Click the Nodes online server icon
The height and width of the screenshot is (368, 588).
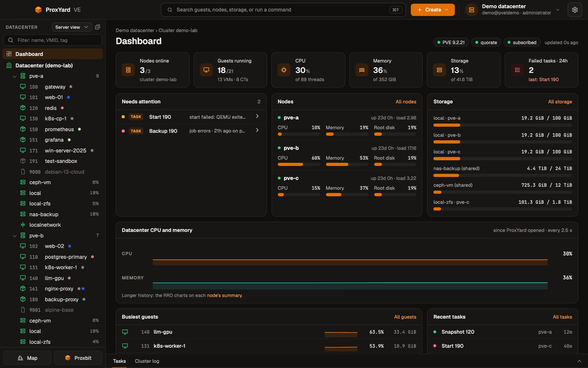click(x=128, y=70)
